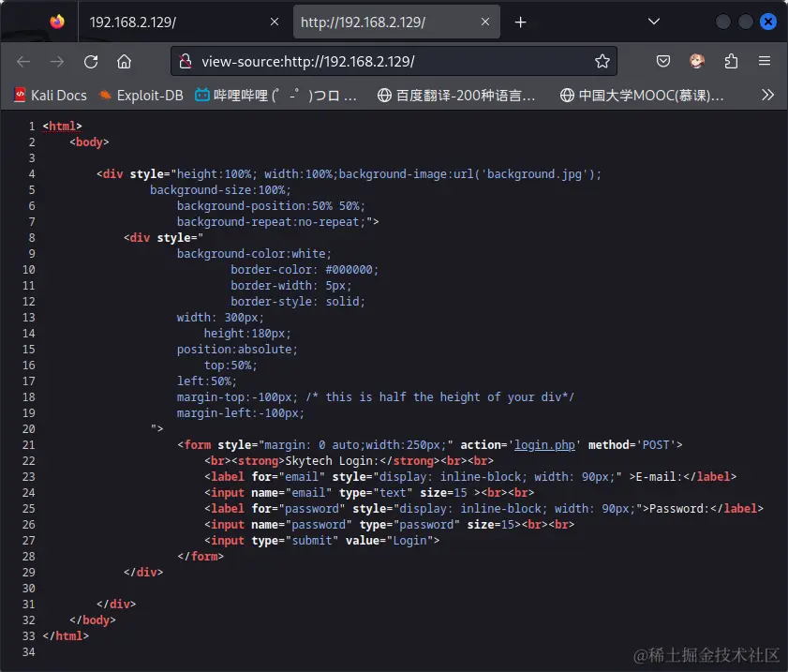
Task: Click closing body tag on line 32
Action: pos(93,620)
